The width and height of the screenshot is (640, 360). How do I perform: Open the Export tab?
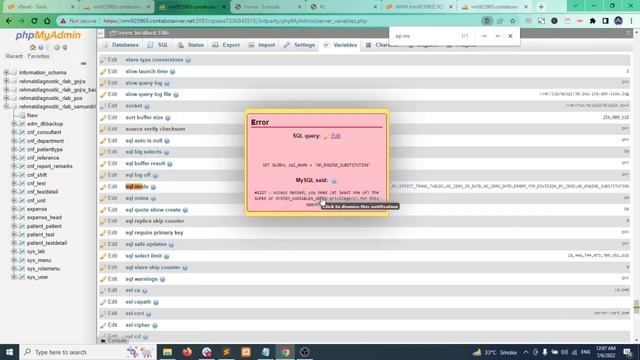pos(226,45)
